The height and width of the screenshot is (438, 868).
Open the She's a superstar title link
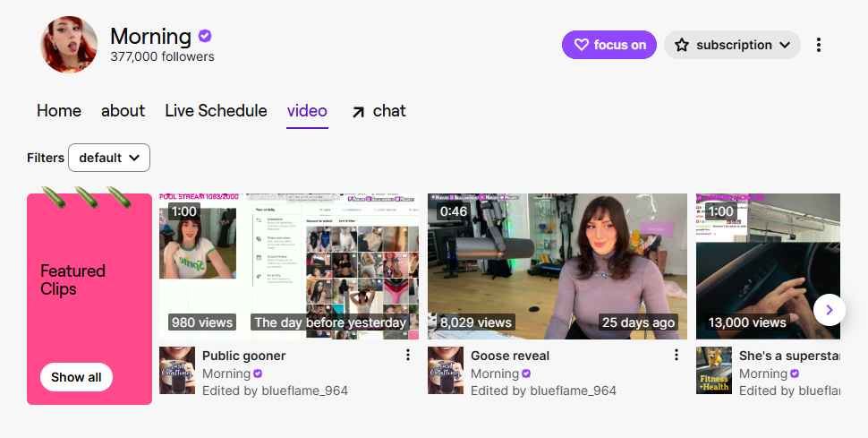click(789, 356)
